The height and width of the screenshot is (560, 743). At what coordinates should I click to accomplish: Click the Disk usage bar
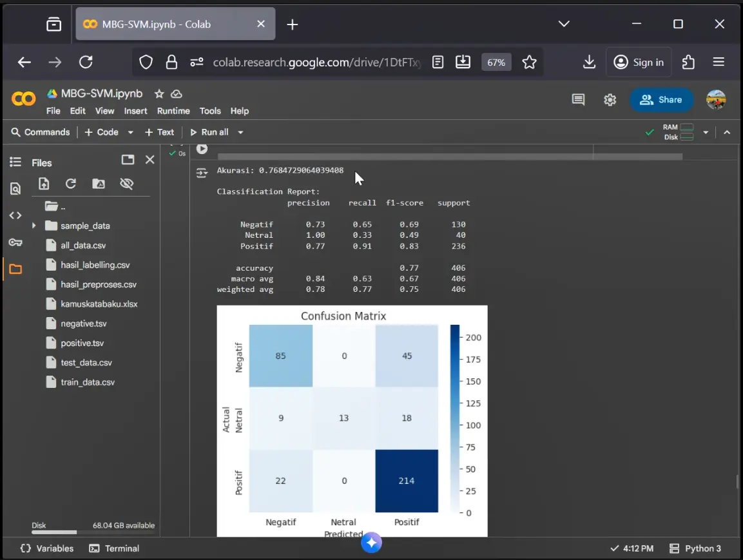[x=53, y=532]
